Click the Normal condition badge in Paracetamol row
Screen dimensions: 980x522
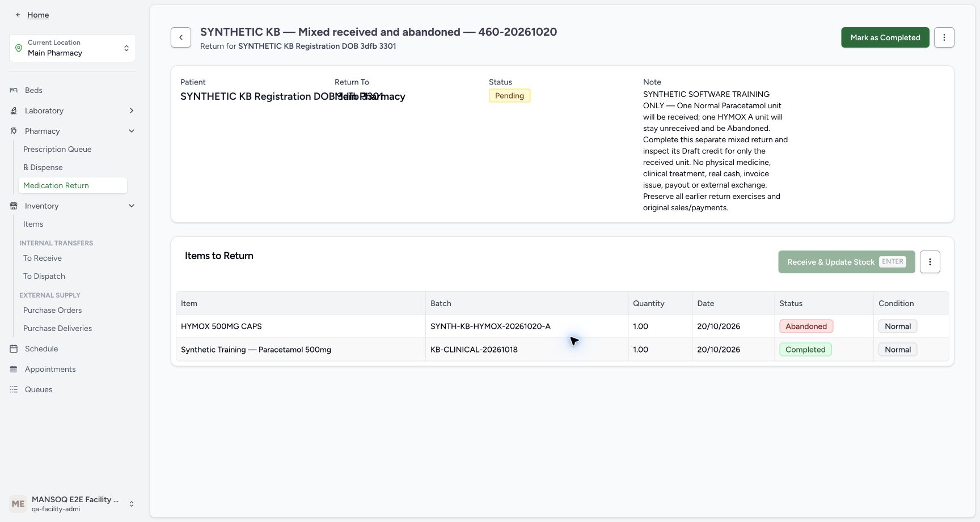point(898,350)
